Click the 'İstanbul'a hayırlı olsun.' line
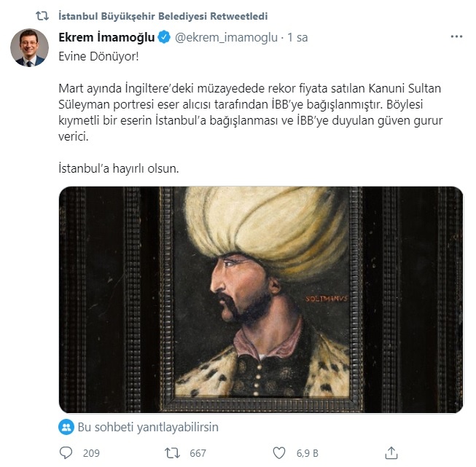The height and width of the screenshot is (467, 476). [118, 168]
